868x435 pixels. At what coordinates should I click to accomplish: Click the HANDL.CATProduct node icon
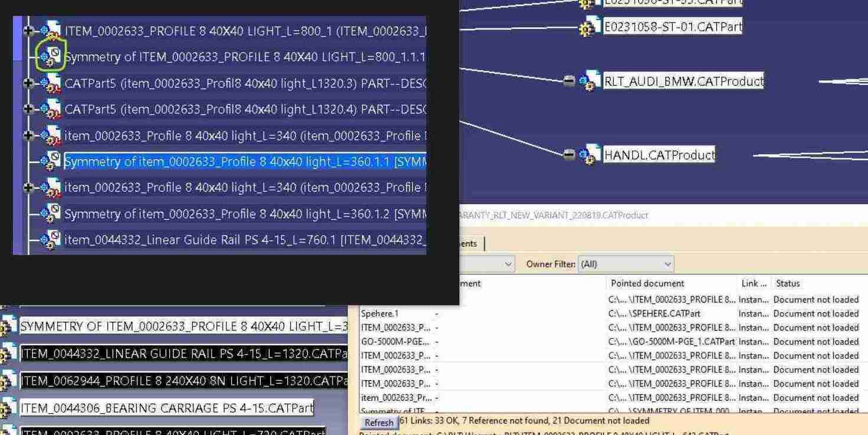click(x=588, y=155)
